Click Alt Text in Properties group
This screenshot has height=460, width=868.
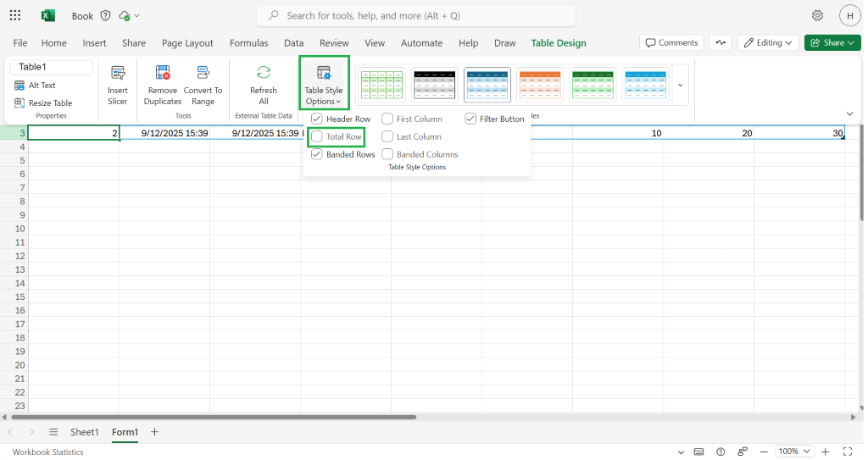click(36, 86)
